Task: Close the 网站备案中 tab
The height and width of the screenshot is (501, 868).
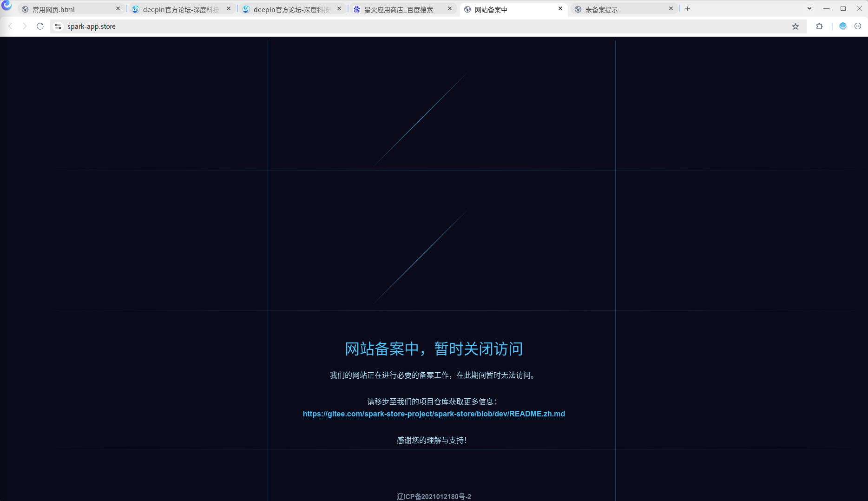Action: (560, 9)
